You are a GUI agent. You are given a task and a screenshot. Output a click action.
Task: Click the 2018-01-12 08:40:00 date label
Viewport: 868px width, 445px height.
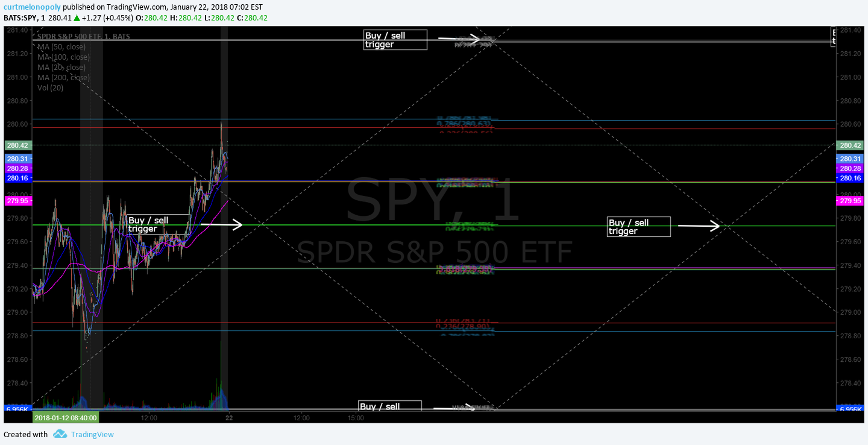[66, 417]
